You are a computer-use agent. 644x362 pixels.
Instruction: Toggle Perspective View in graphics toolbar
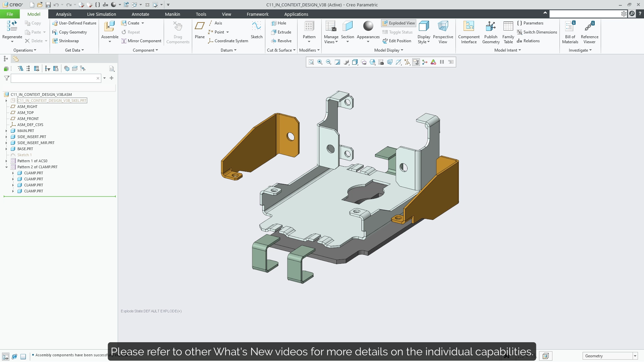[x=390, y=62]
